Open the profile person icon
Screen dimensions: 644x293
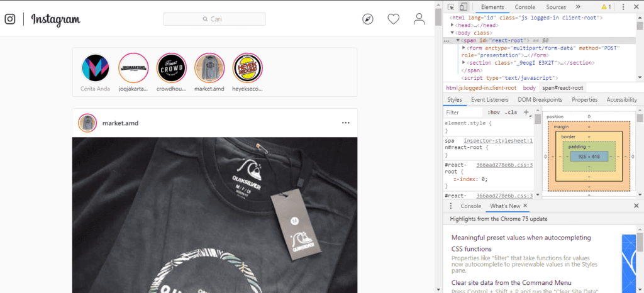pyautogui.click(x=419, y=19)
